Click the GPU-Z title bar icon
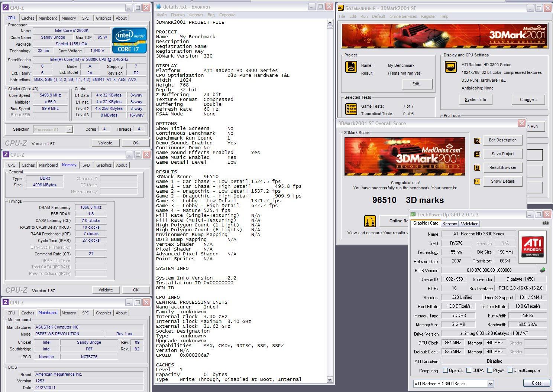This screenshot has height=392, width=553. pyautogui.click(x=413, y=214)
